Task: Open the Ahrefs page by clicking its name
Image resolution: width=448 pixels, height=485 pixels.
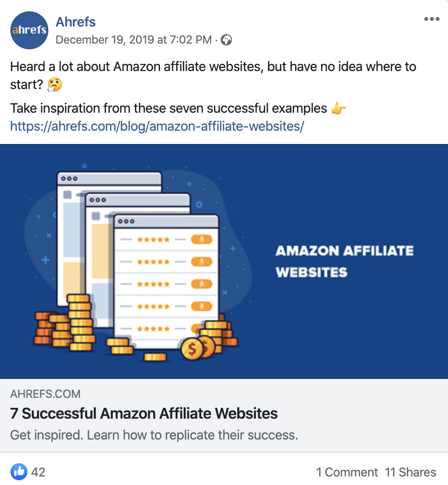Action: [x=75, y=22]
